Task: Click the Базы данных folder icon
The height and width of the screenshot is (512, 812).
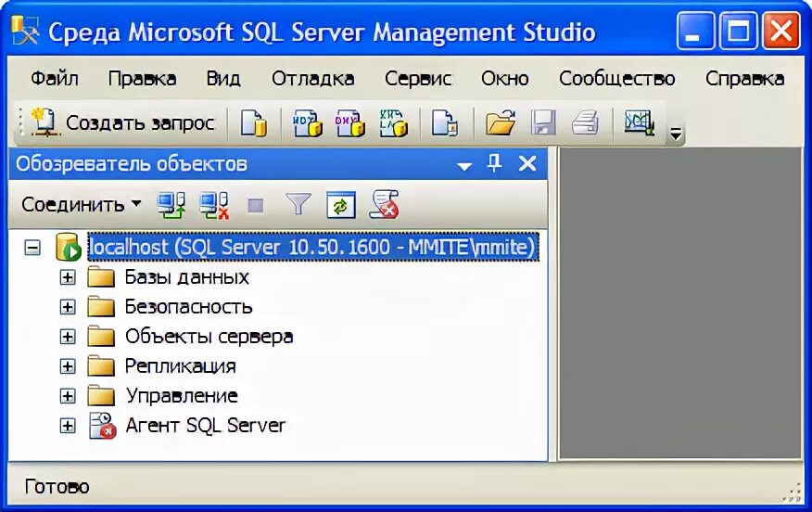Action: (x=101, y=277)
